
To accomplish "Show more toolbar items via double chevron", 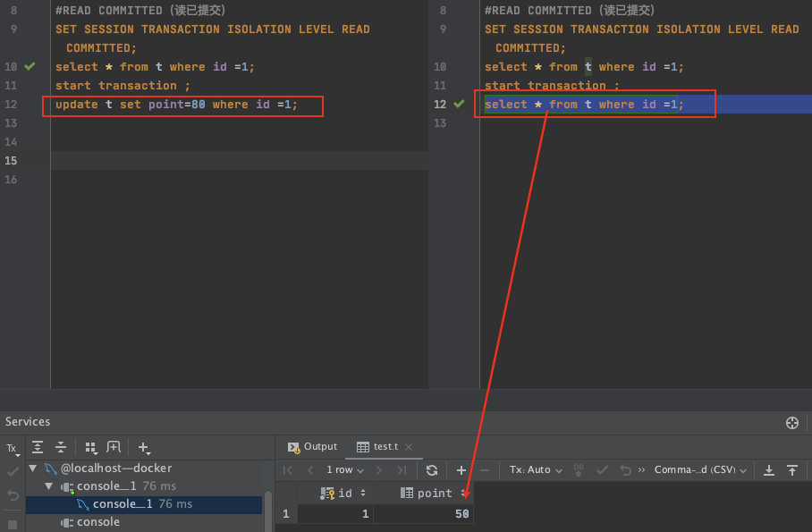I will pyautogui.click(x=641, y=469).
